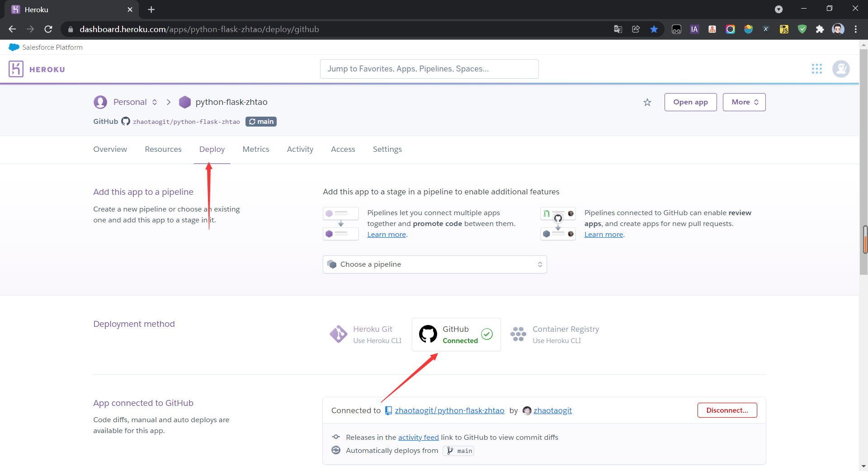Click the zhaotaogit/python-flask-zhtao header repo text
The image size is (868, 471).
[186, 122]
